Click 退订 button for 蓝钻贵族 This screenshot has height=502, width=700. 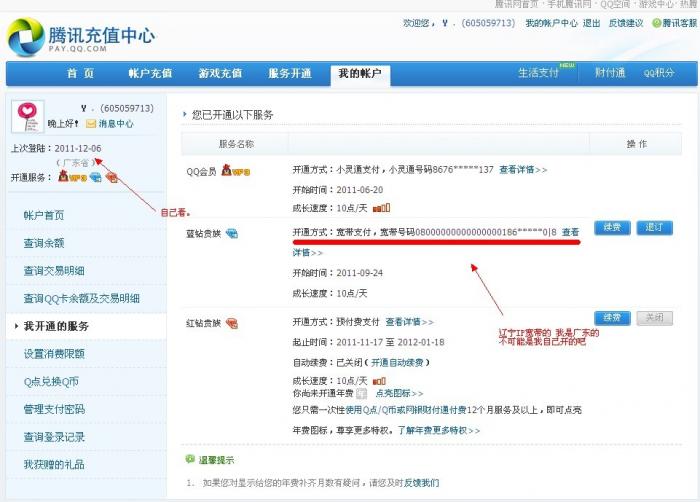coord(654,227)
